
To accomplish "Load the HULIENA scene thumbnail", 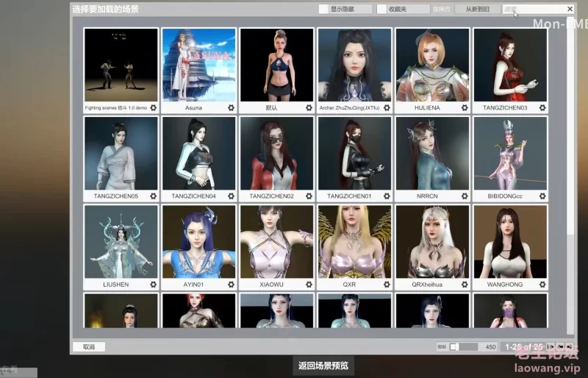I will click(x=432, y=65).
